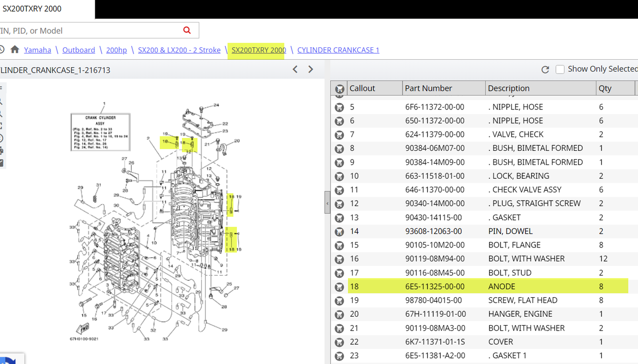The image size is (638, 364).
Task: Click cart icon in table header
Action: [339, 89]
